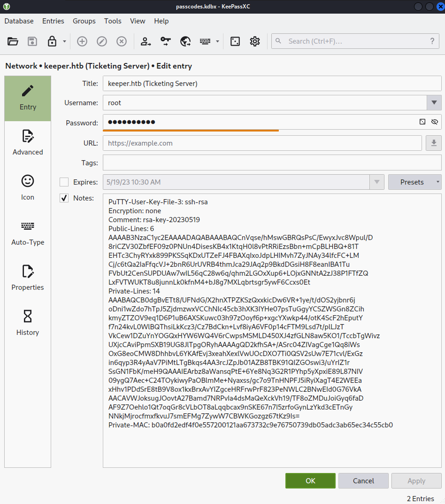Open the Presets dropdown button
Image resolution: width=445 pixels, height=504 pixels.
(415, 182)
